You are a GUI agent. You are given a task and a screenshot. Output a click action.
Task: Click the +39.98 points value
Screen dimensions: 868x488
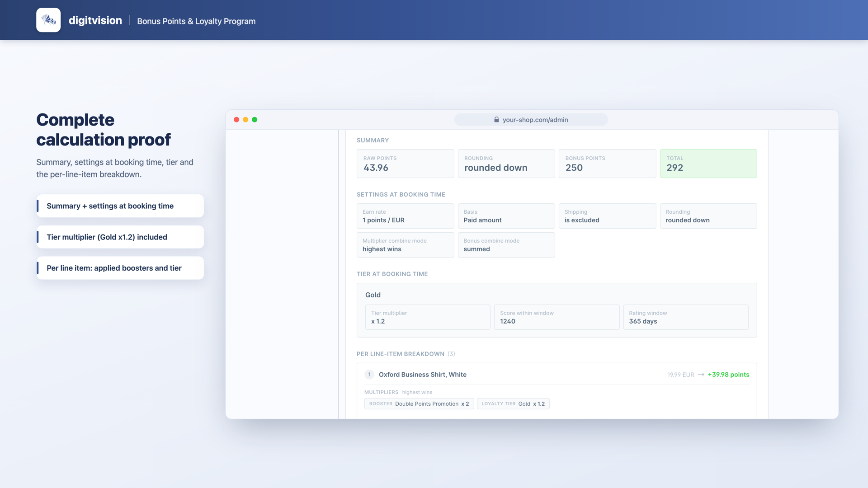coord(728,375)
